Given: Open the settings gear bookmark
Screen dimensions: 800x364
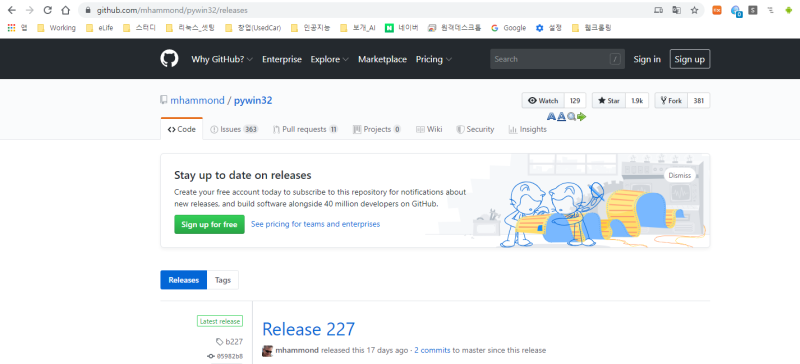Looking at the screenshot, I should pos(548,28).
